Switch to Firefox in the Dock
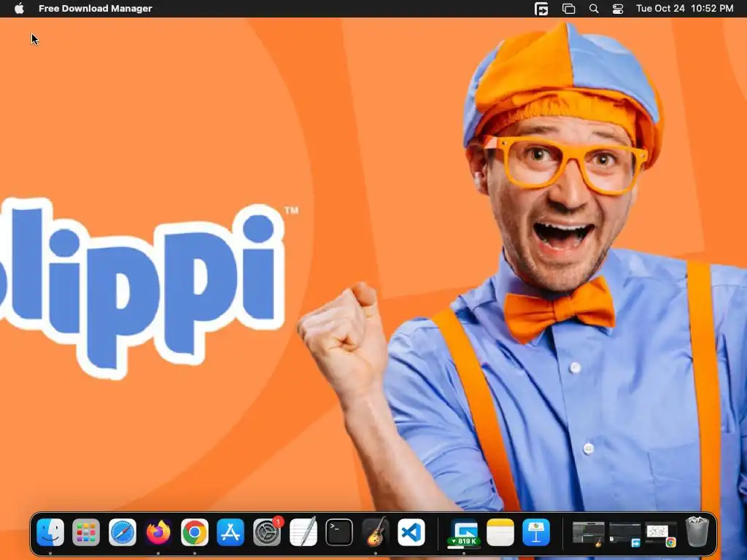 point(158,532)
